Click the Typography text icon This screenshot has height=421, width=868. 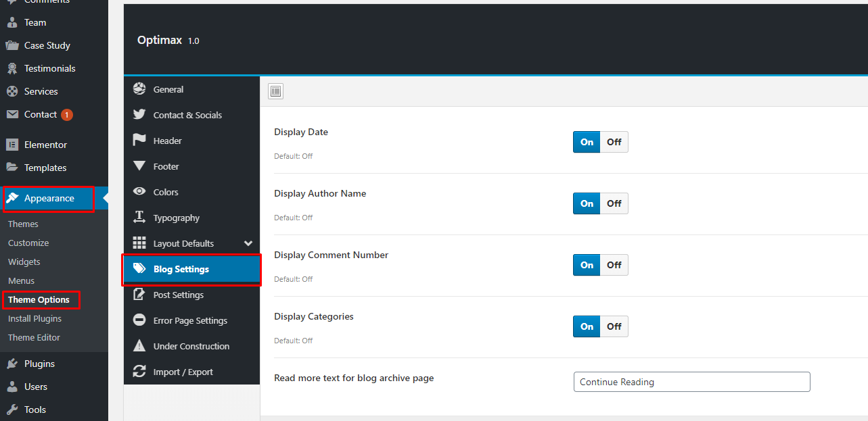[x=139, y=218]
